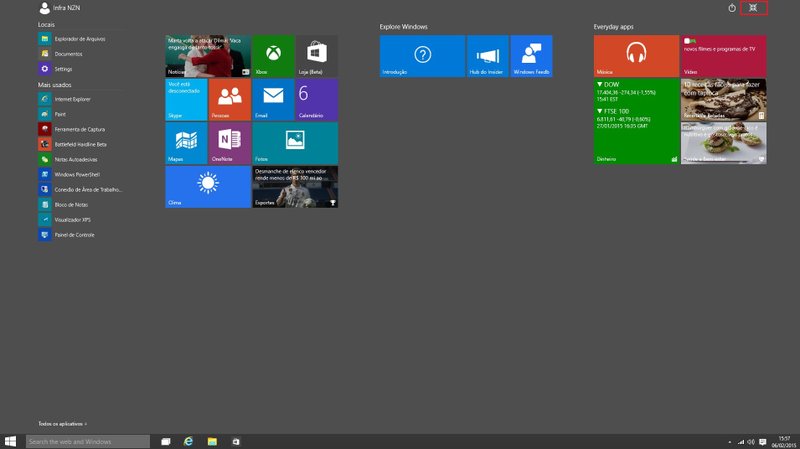This screenshot has height=449, width=800.
Task: Open the Clima weather tile
Action: [x=208, y=187]
